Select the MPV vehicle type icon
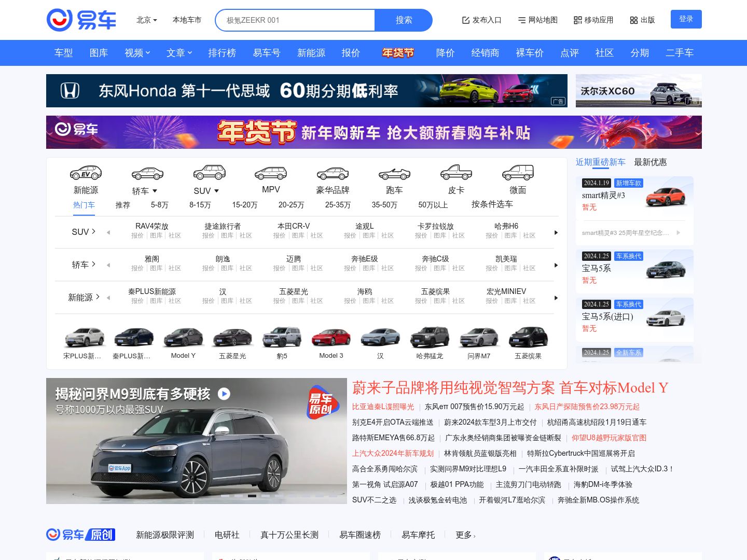The image size is (747, 560). click(x=271, y=173)
